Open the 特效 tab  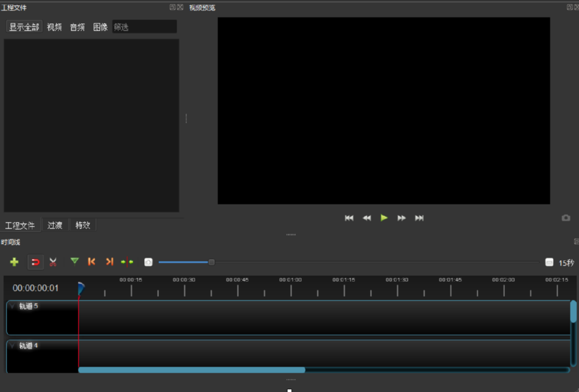coord(82,225)
